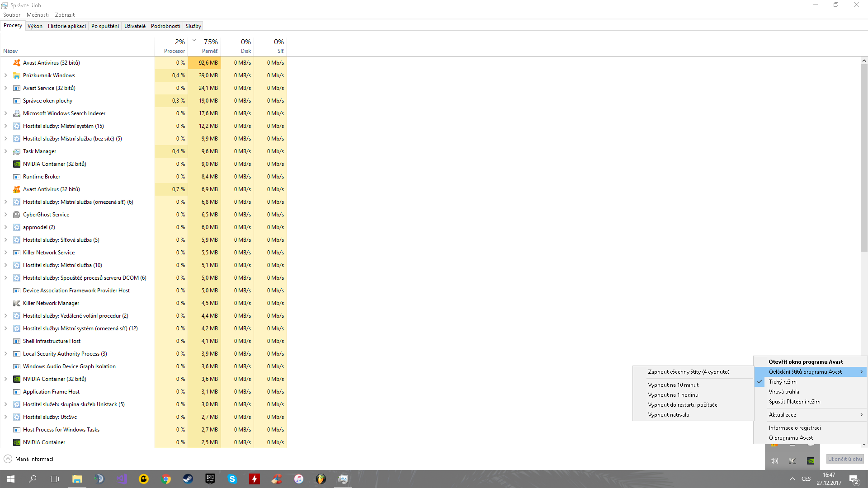868x488 pixels.
Task: Open the Aktualizace submenu arrow
Action: [x=861, y=415]
